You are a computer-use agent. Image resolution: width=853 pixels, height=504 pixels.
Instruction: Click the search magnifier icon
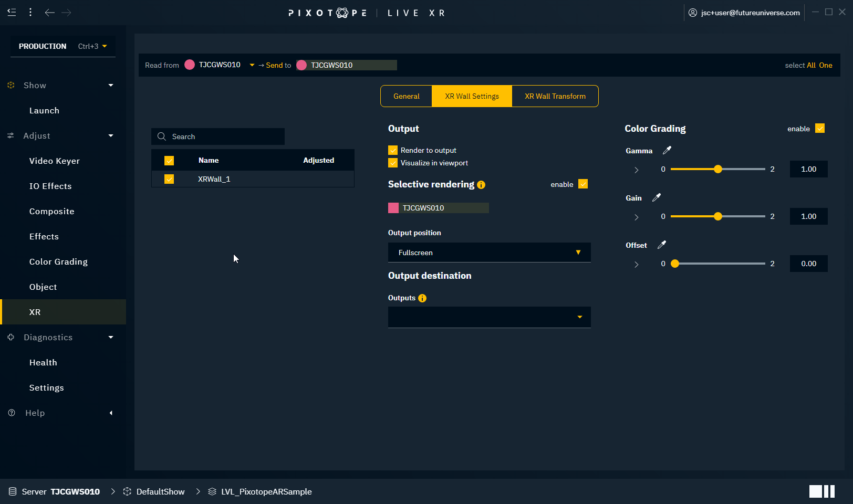pyautogui.click(x=162, y=136)
